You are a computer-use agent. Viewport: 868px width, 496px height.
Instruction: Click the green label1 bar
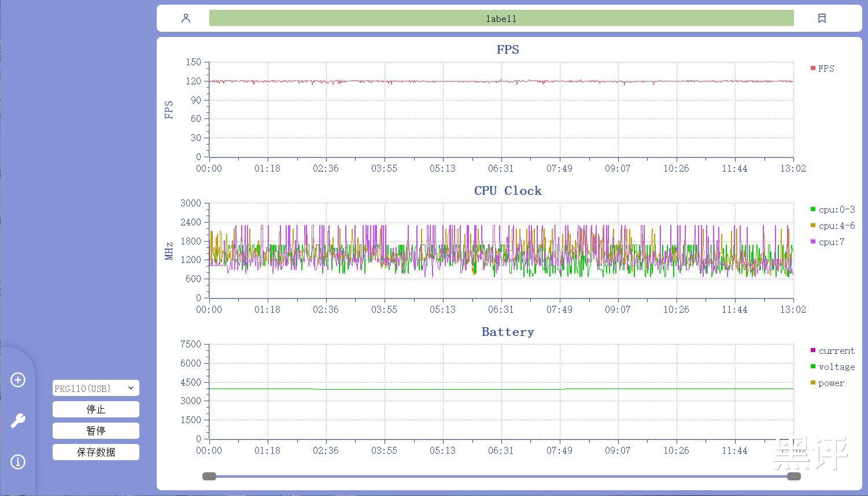501,18
